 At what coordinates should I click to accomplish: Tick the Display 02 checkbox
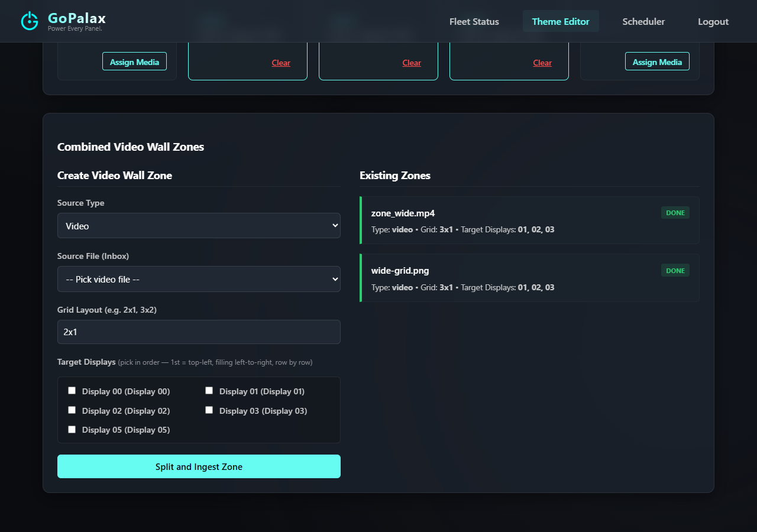pyautogui.click(x=72, y=410)
